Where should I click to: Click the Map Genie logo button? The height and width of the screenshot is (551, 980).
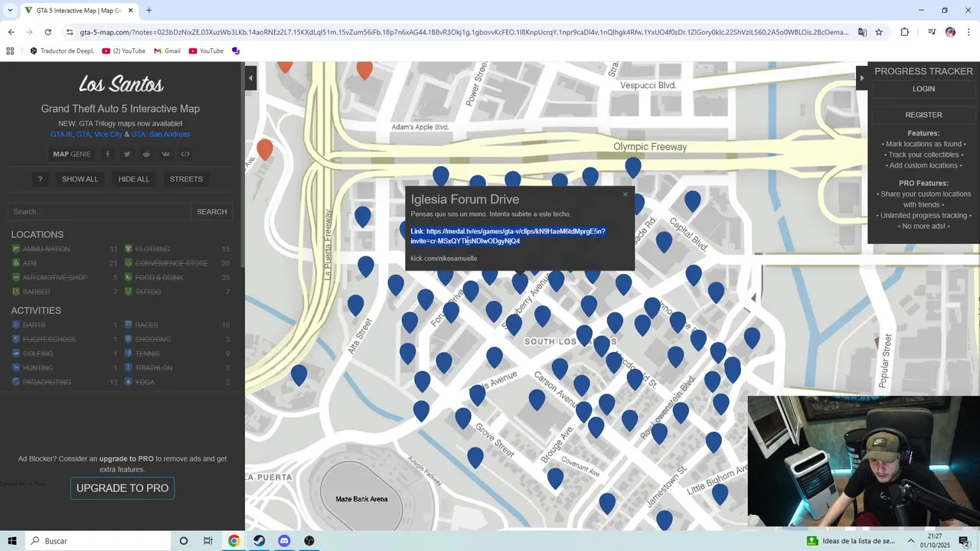pos(72,154)
